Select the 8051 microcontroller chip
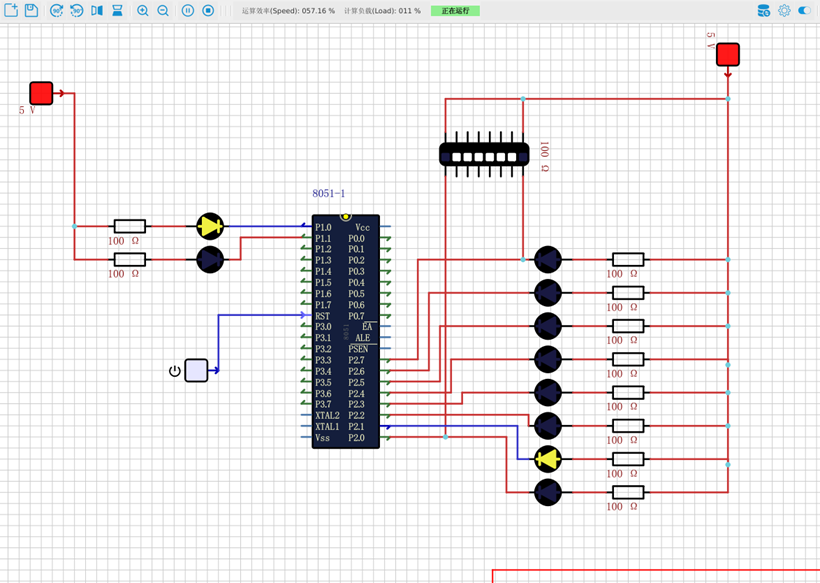 (345, 330)
